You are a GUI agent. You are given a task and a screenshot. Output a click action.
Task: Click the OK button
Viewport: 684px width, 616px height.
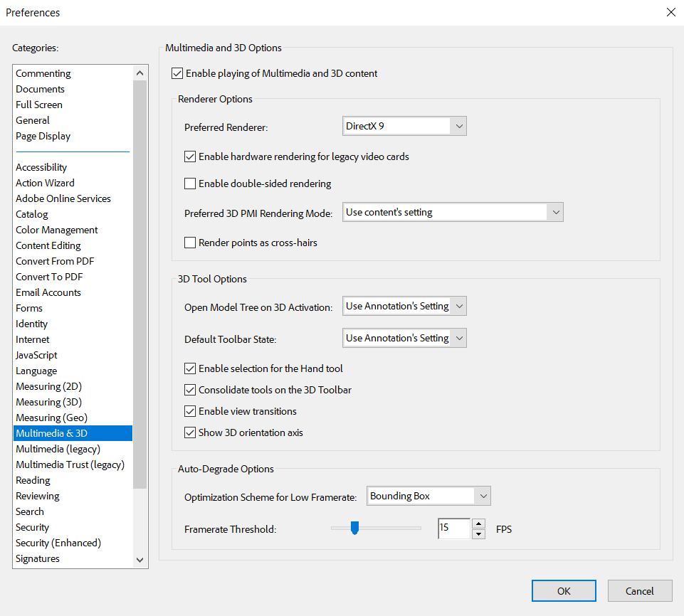click(x=564, y=590)
